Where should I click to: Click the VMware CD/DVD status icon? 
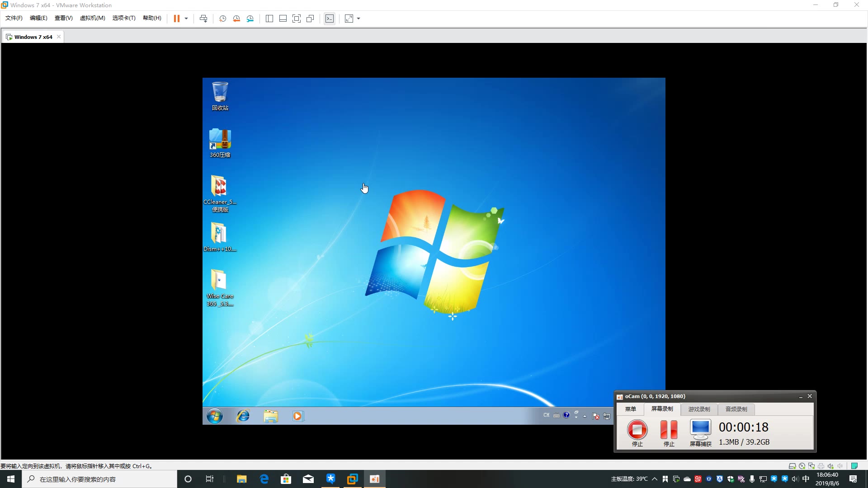tap(802, 466)
